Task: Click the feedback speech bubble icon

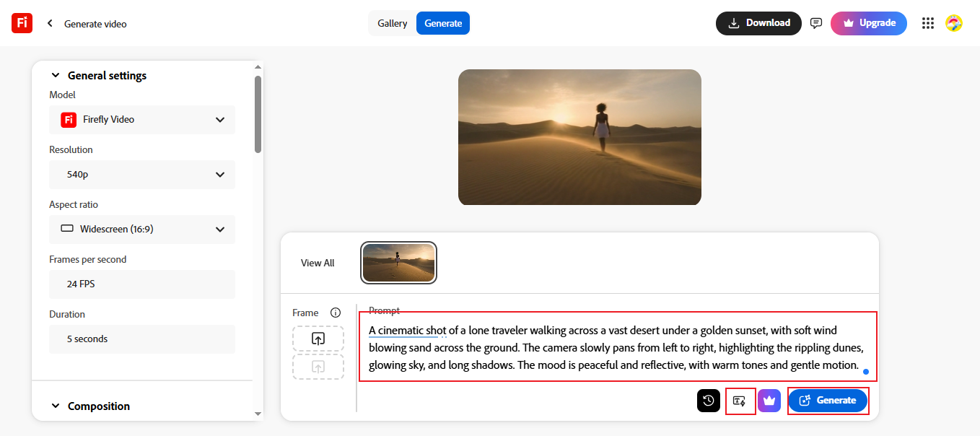Action: click(x=816, y=22)
